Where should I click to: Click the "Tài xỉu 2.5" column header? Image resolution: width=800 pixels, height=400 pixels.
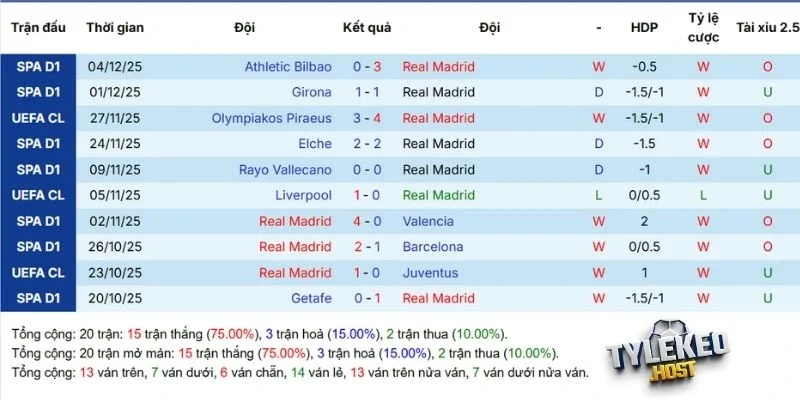[767, 27]
